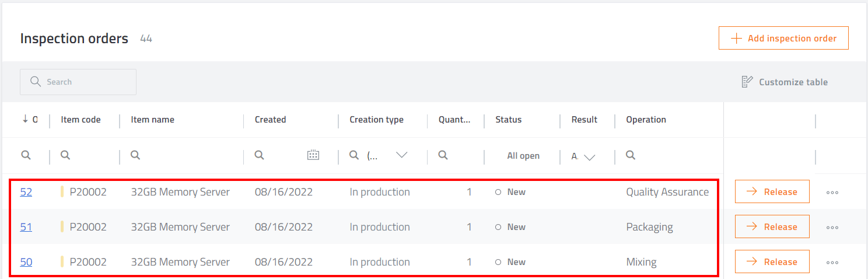Open three-dot menu for order 50
The width and height of the screenshot is (868, 279).
point(832,262)
